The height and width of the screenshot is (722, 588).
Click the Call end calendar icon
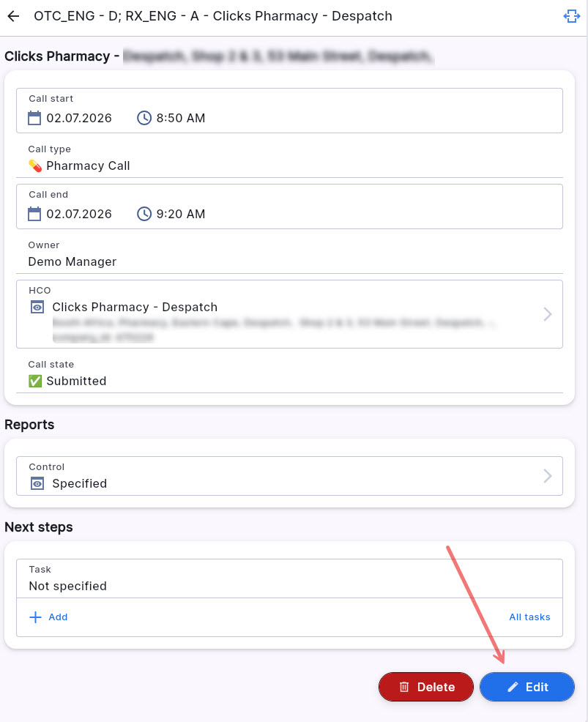[34, 214]
